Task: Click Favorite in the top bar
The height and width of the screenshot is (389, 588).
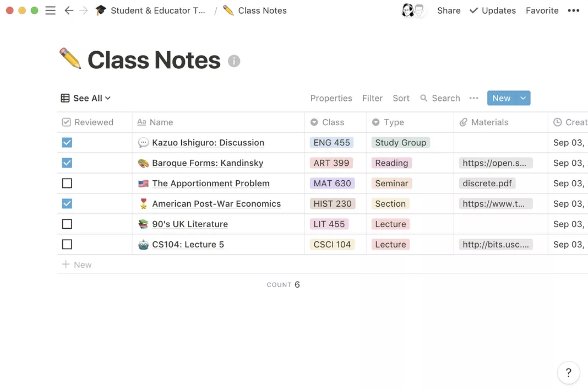Action: [x=542, y=10]
